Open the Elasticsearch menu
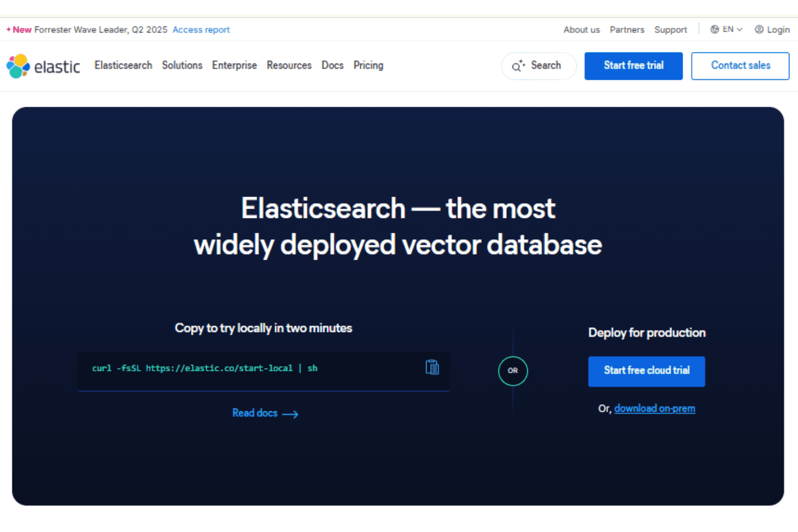The width and height of the screenshot is (798, 532). (x=123, y=65)
